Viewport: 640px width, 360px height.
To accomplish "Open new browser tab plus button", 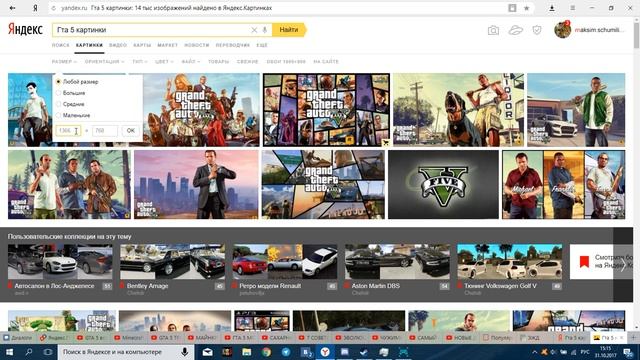I will tap(634, 338).
